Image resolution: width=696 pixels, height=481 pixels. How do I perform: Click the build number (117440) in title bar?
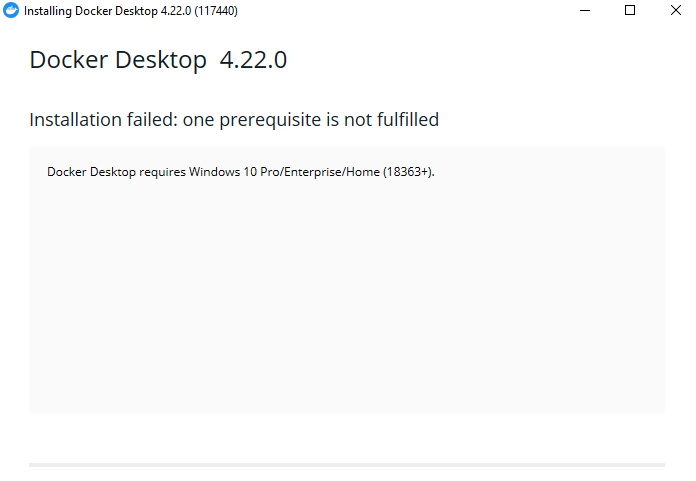[x=216, y=11]
